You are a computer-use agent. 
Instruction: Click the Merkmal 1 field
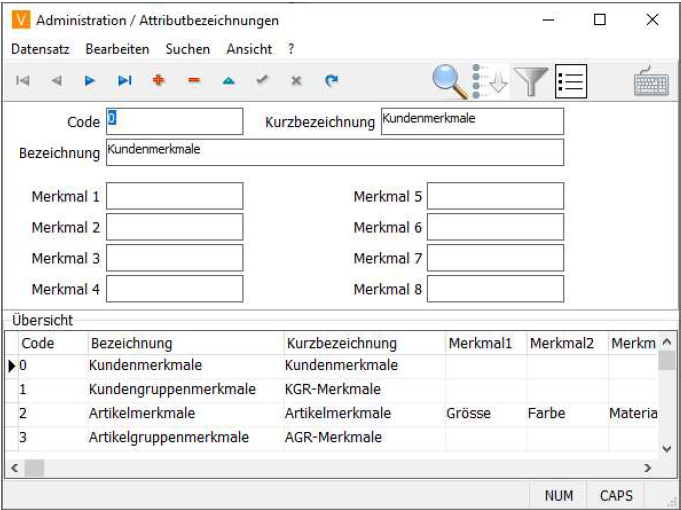pos(175,196)
